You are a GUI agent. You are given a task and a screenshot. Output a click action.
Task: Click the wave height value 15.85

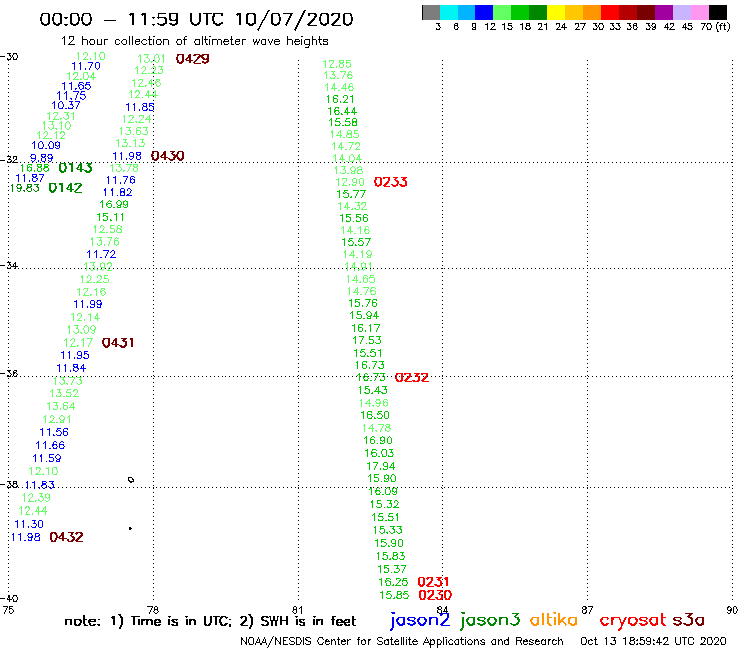[x=395, y=595]
